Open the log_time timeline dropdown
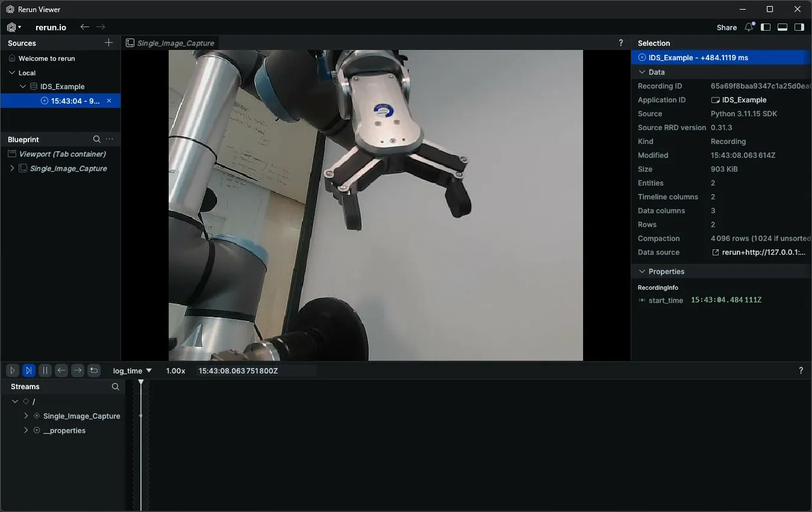The width and height of the screenshot is (812, 512). (x=131, y=370)
